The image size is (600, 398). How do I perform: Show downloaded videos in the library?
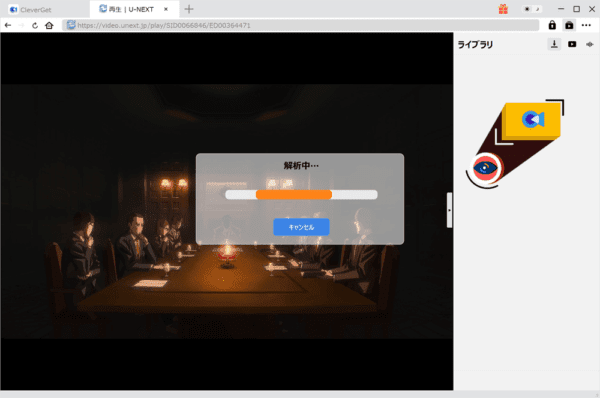pyautogui.click(x=572, y=44)
